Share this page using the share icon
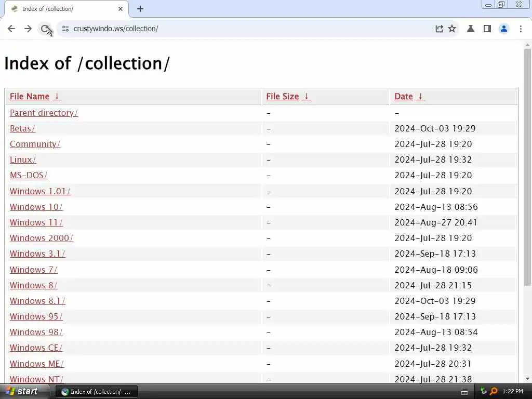Screen dimensions: 532x399 [x=439, y=29]
